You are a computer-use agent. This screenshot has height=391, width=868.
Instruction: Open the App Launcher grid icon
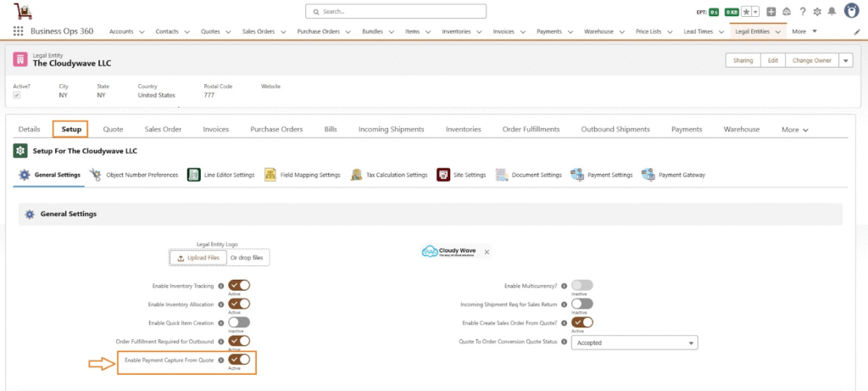pyautogui.click(x=18, y=31)
